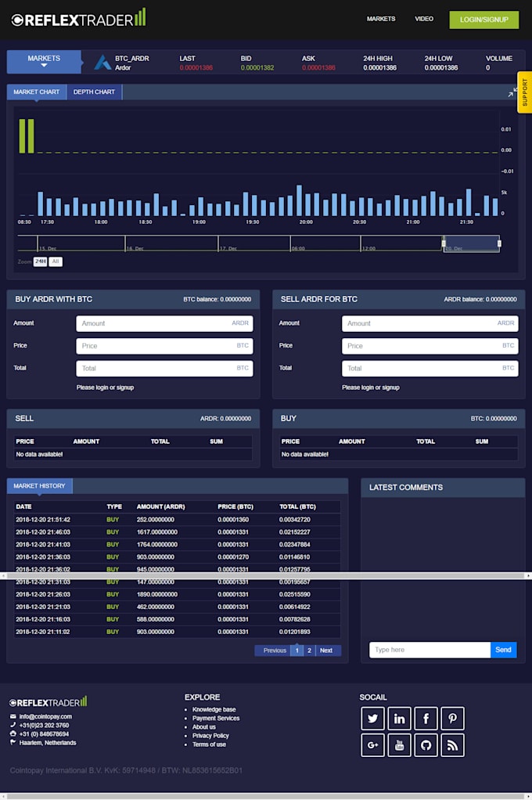Image resolution: width=532 pixels, height=800 pixels.
Task: Select history row dated 2018-12-20 21:51:42
Action: 177,520
